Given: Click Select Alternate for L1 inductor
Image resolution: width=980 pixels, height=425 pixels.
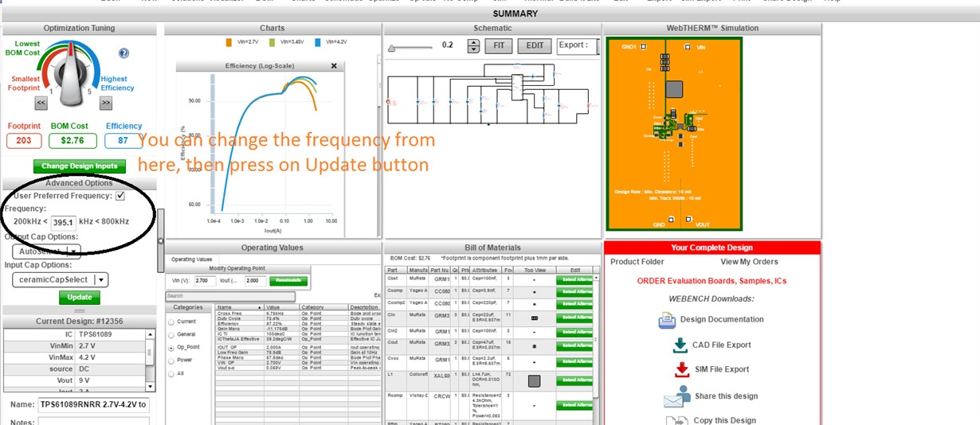Looking at the screenshot, I should tap(574, 381).
